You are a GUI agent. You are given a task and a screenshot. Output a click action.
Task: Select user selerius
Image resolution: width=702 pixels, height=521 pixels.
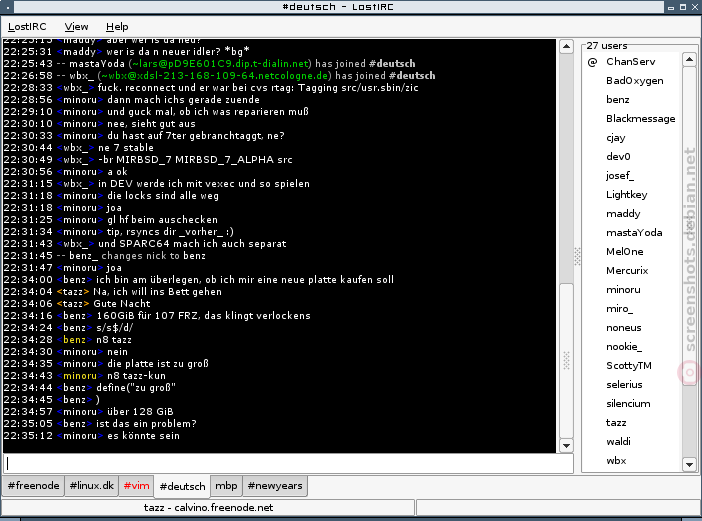pos(624,384)
